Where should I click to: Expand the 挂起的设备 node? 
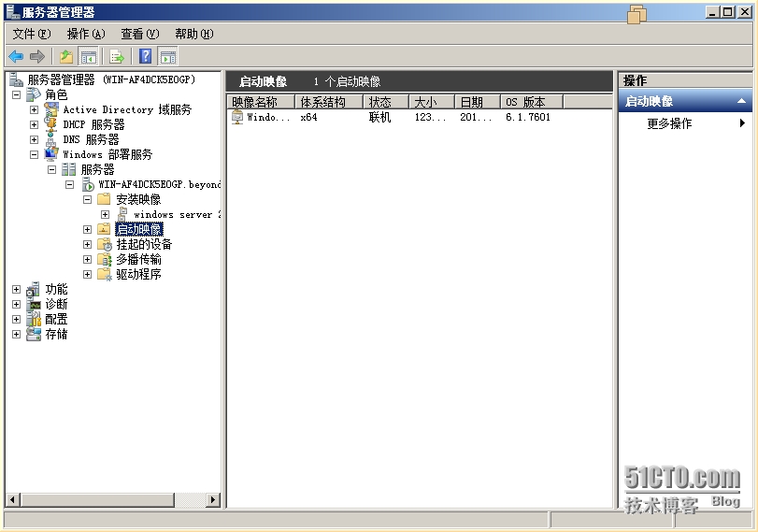87,244
